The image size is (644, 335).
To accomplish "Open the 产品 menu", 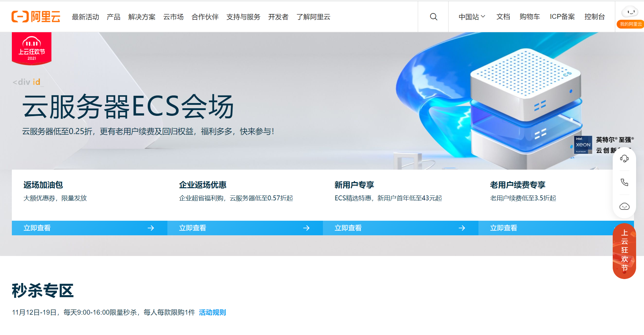I will [114, 17].
